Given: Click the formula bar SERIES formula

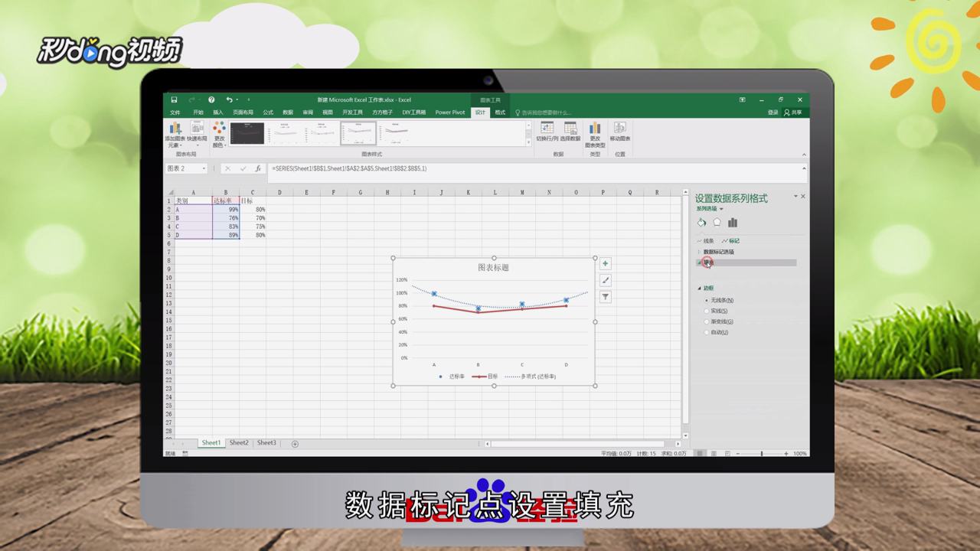Looking at the screenshot, I should [x=349, y=168].
